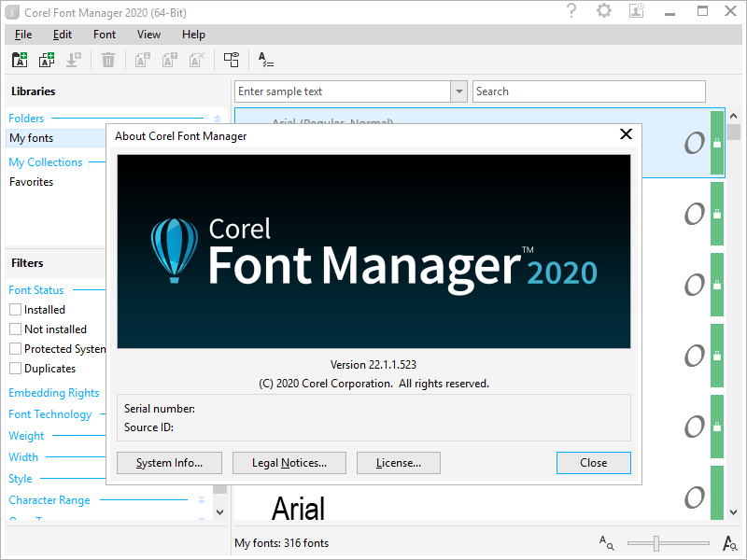747x560 pixels.
Task: Open the Edit menu
Action: coord(63,35)
